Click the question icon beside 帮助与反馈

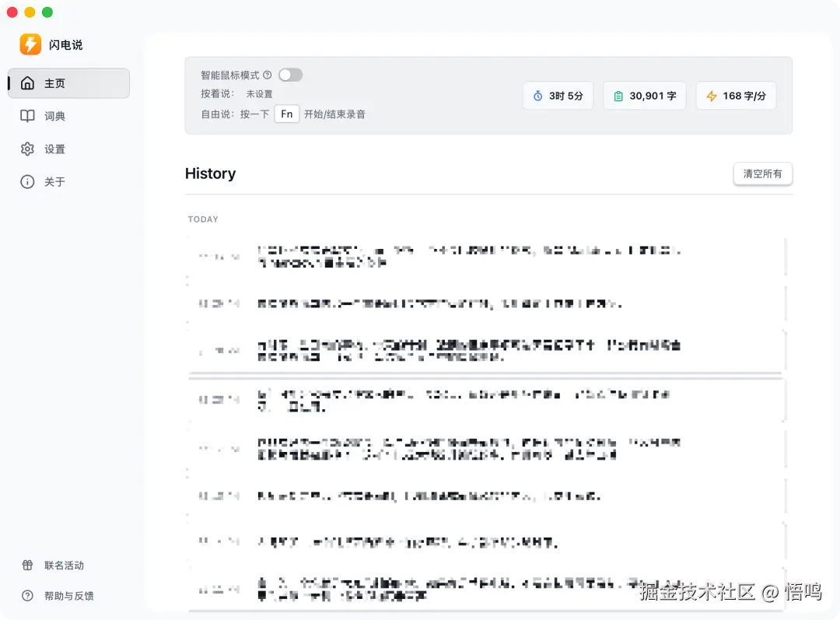pyautogui.click(x=27, y=596)
